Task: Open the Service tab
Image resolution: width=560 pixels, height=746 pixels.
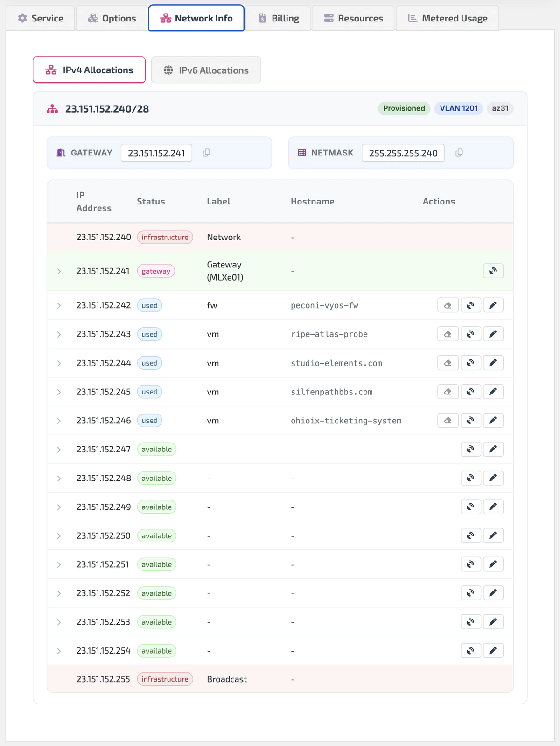Action: point(41,18)
